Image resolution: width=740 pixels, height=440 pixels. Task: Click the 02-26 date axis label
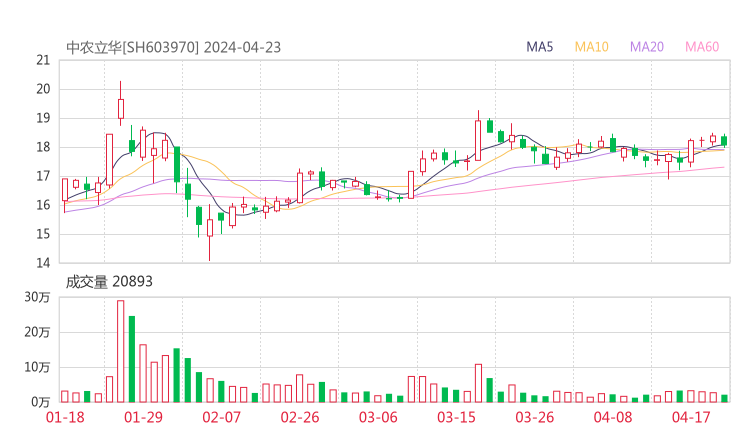tap(300, 417)
